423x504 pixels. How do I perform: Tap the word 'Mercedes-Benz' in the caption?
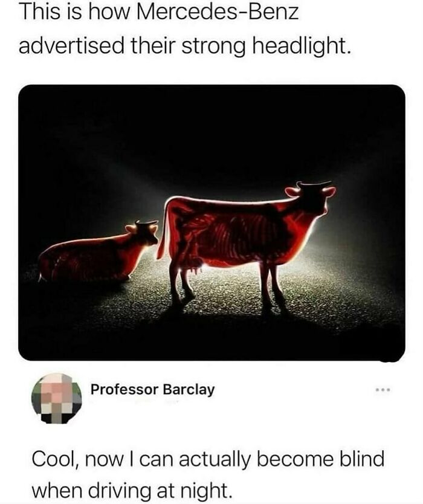(x=218, y=13)
